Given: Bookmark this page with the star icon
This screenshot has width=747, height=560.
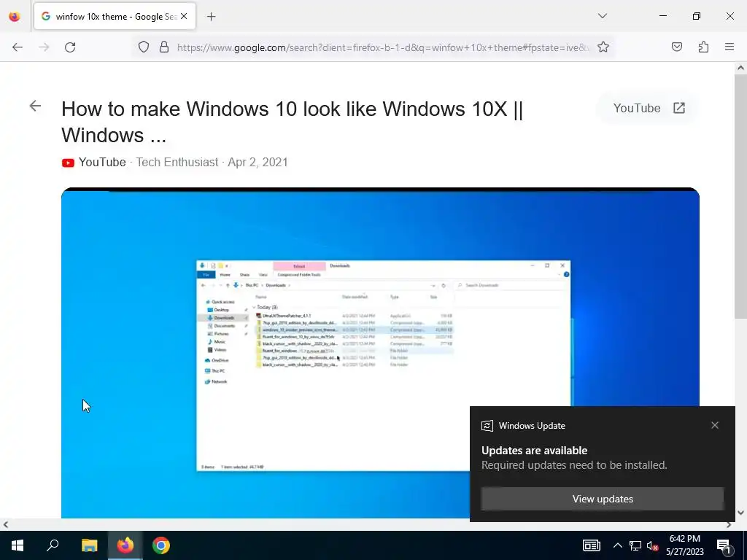Looking at the screenshot, I should 603,47.
